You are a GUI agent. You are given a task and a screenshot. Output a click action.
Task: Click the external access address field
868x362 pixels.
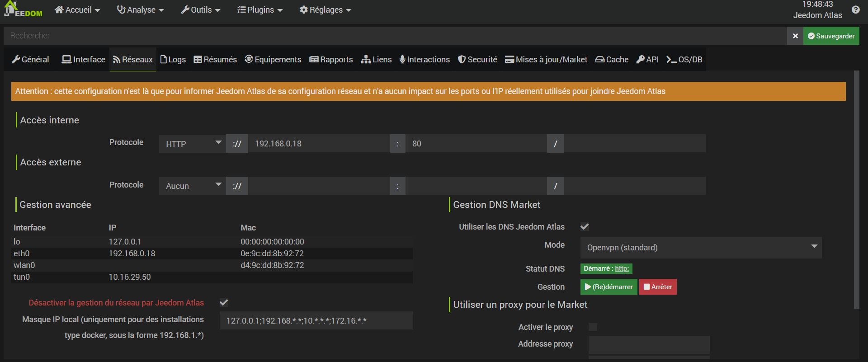click(319, 186)
